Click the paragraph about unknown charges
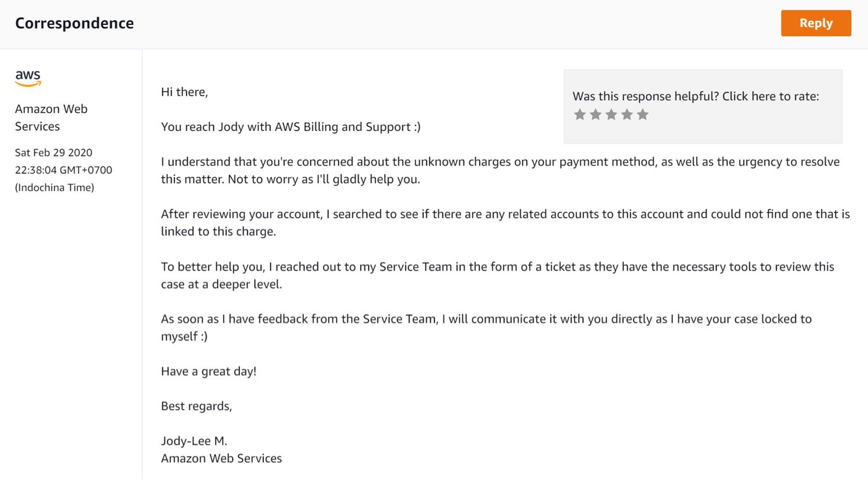Viewport: 868px width, 480px height. point(500,170)
